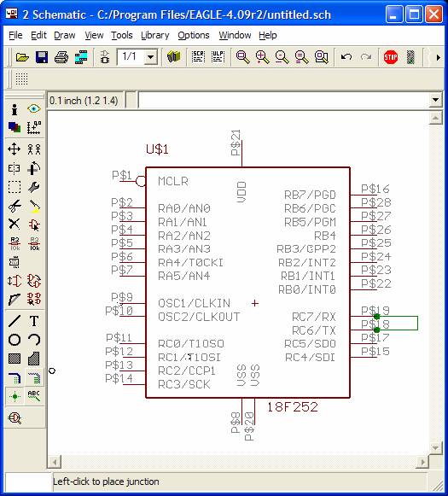This screenshot has height=496, width=448.
Task: Select the Zoom In magnifier tool
Action: [x=263, y=57]
